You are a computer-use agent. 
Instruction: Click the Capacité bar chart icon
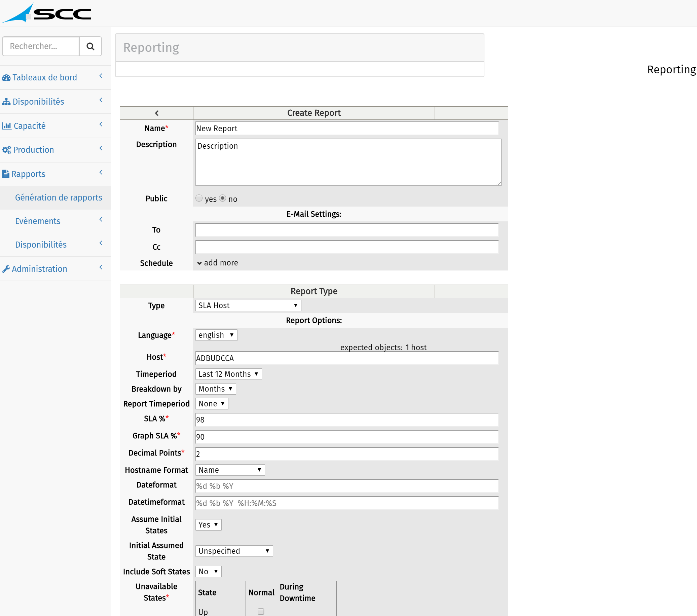[x=6, y=126]
